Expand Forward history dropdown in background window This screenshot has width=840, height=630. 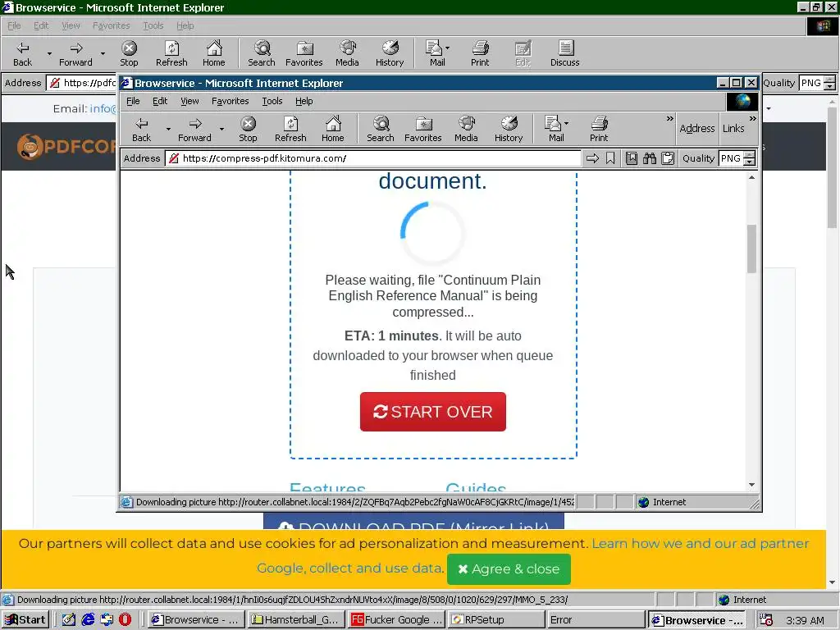coord(103,54)
